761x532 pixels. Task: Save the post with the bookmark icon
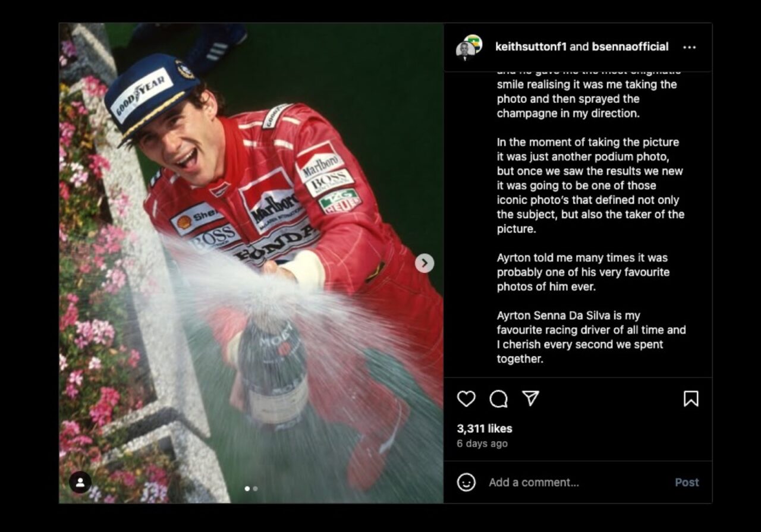pos(691,398)
